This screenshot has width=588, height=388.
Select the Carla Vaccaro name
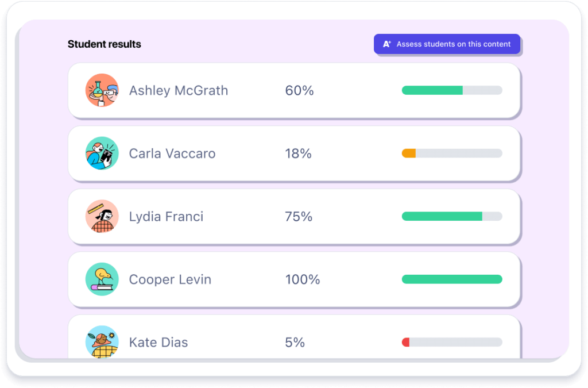(172, 153)
